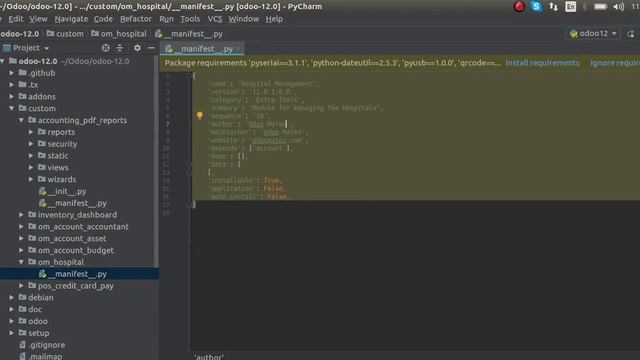Click the .gitignore file icon

click(x=22, y=345)
